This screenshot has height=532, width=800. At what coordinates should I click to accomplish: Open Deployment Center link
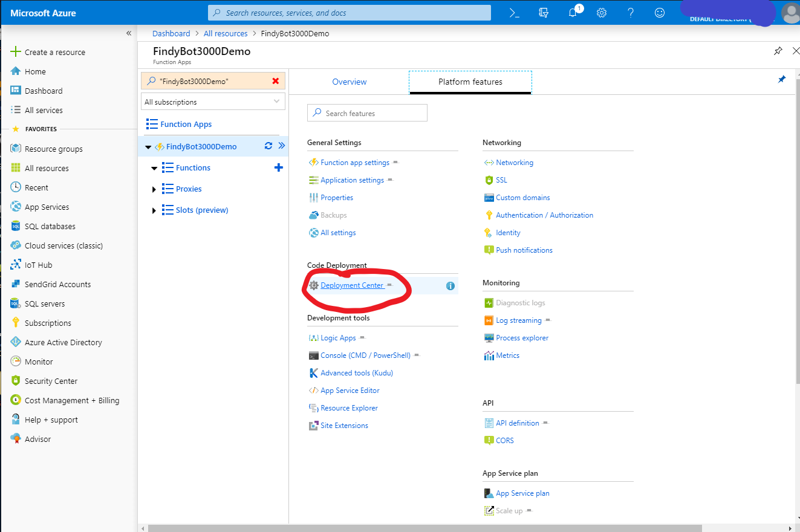click(352, 285)
